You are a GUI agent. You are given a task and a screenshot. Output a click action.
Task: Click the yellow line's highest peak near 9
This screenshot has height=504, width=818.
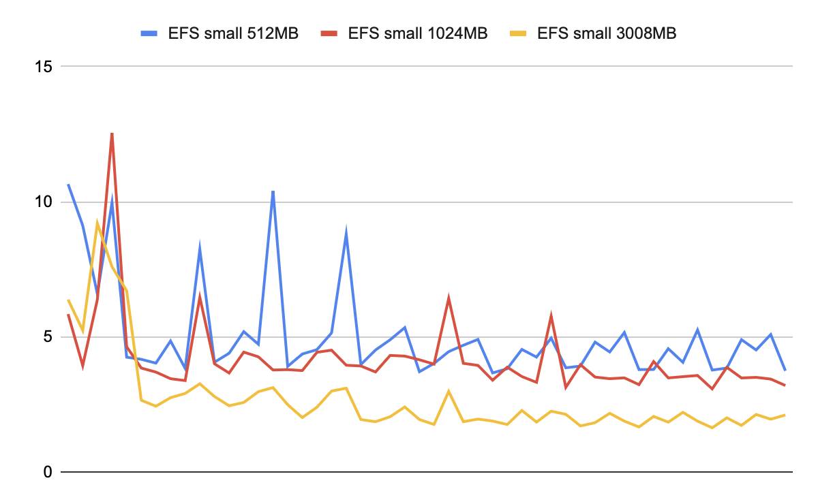point(97,223)
